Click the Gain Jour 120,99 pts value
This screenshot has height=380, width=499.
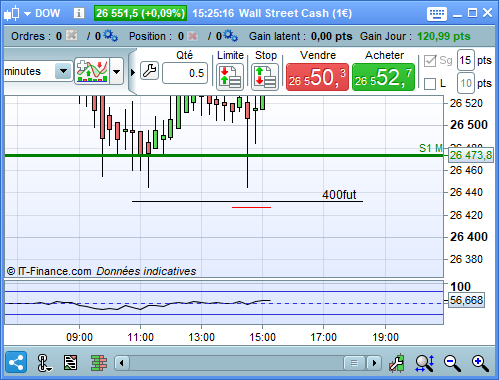click(x=444, y=36)
